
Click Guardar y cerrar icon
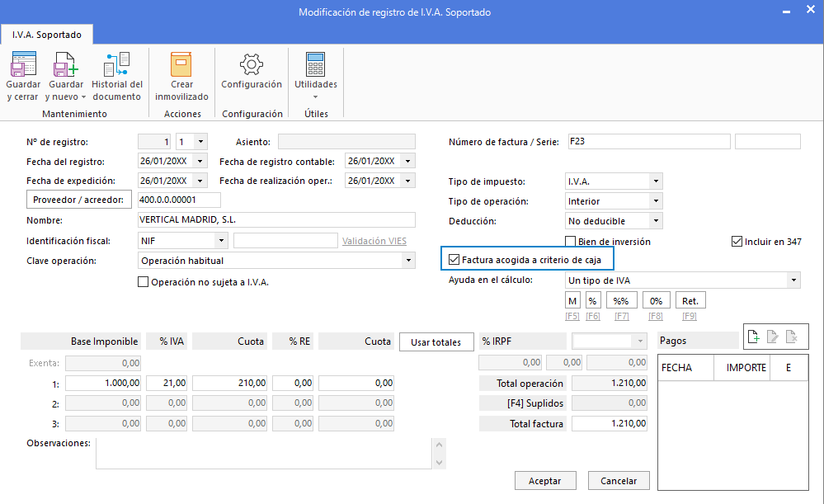[23, 64]
